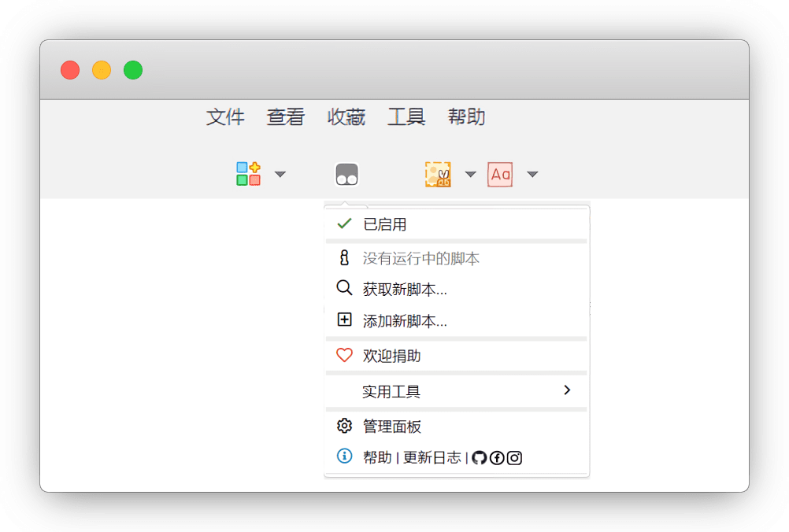Select 获取新脚本... to find new scripts
The image size is (789, 532).
click(405, 290)
